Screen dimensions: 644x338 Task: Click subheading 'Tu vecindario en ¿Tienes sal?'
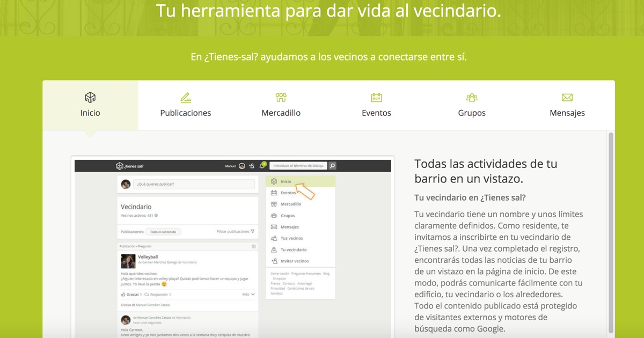click(470, 197)
